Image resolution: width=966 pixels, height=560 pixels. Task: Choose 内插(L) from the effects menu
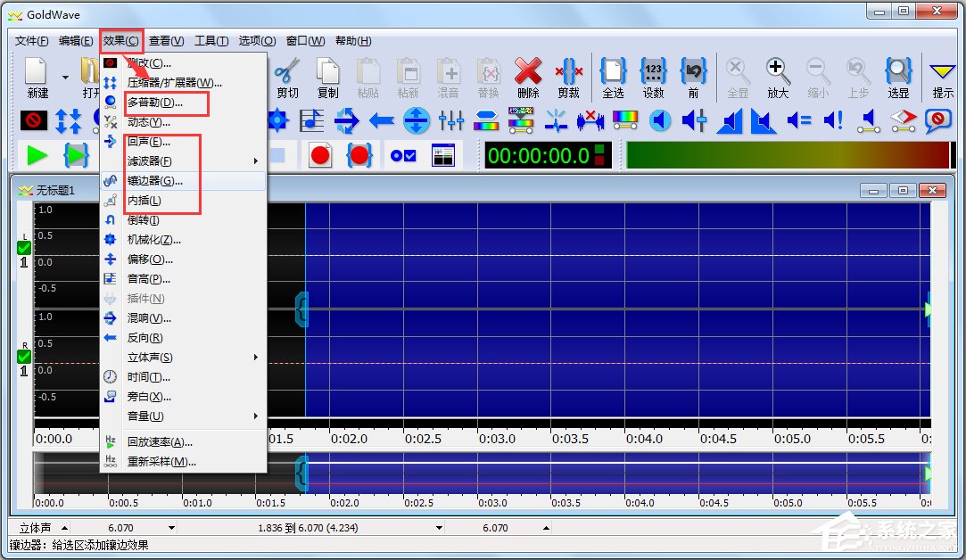coord(184,201)
